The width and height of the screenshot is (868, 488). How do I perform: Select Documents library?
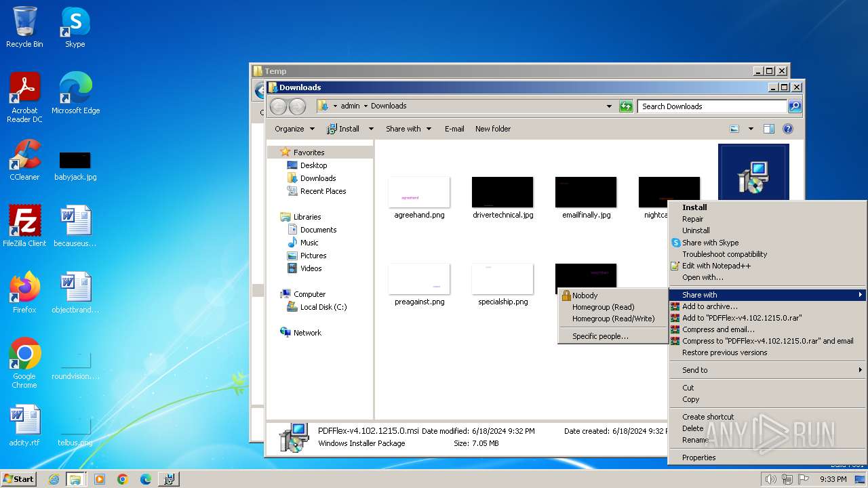click(x=318, y=230)
